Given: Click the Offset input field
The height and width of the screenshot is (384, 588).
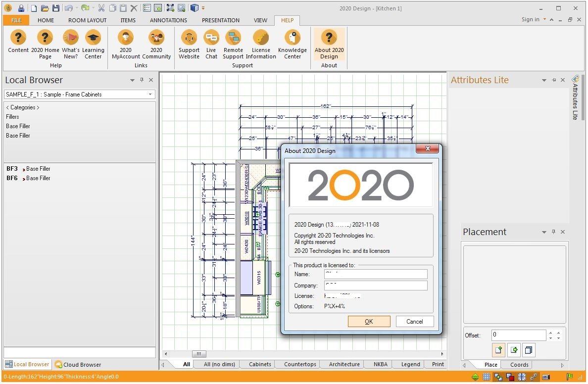Looking at the screenshot, I should (x=519, y=335).
